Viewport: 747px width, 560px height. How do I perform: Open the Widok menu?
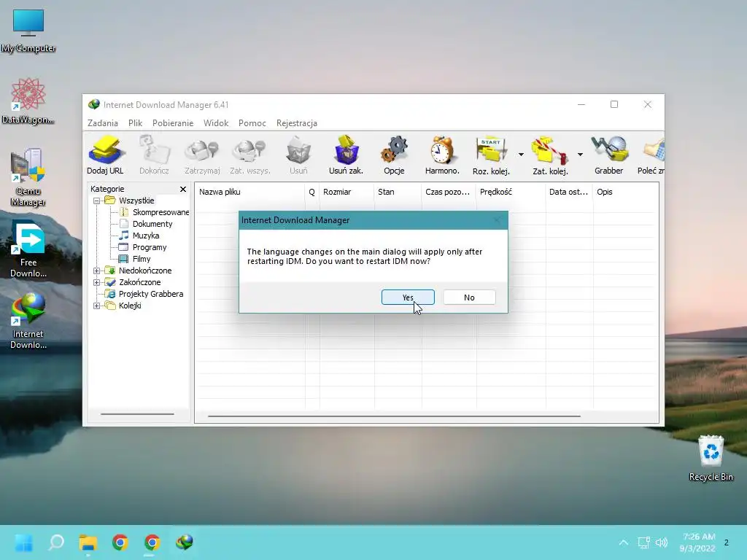216,122
